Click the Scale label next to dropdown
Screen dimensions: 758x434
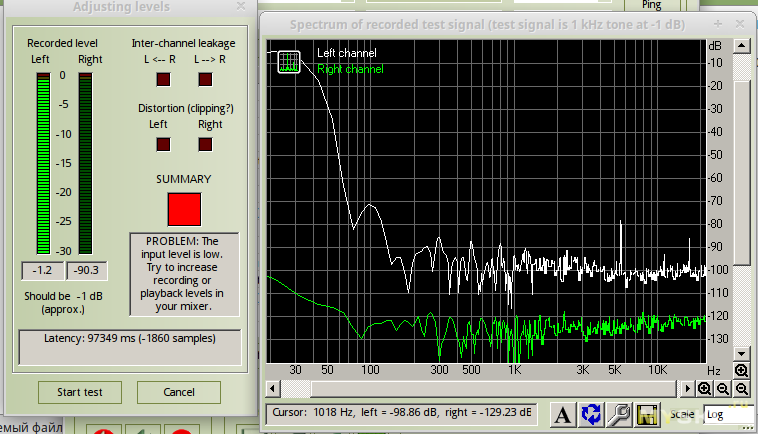(x=682, y=414)
